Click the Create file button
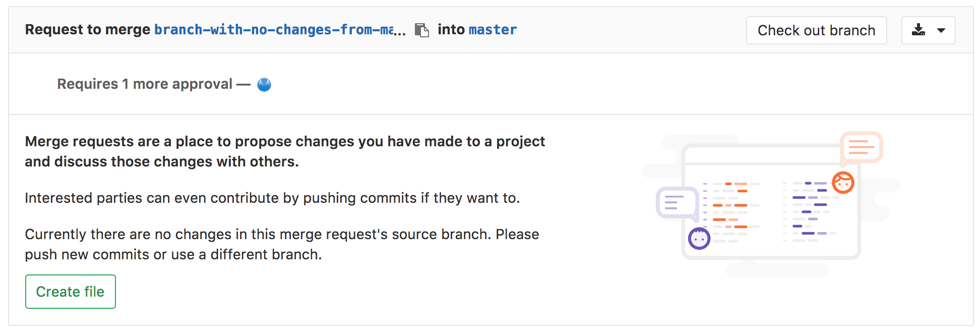This screenshot has height=334, width=980. pos(71,292)
